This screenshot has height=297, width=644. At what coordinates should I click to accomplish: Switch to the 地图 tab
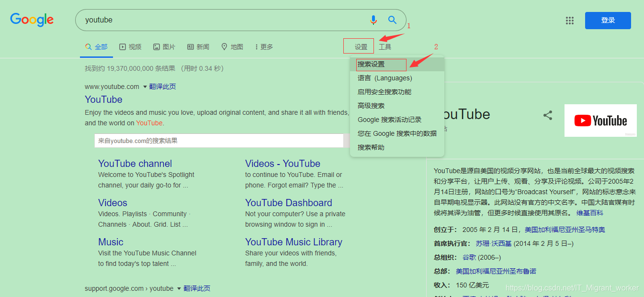tap(232, 47)
